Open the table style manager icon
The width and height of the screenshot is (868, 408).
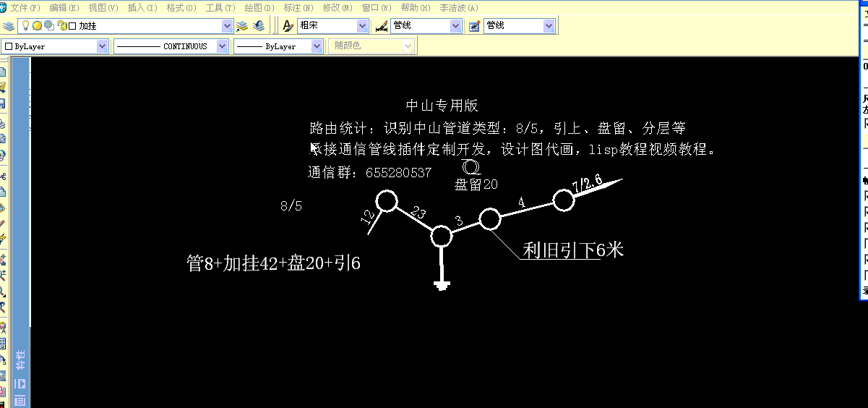pos(475,26)
